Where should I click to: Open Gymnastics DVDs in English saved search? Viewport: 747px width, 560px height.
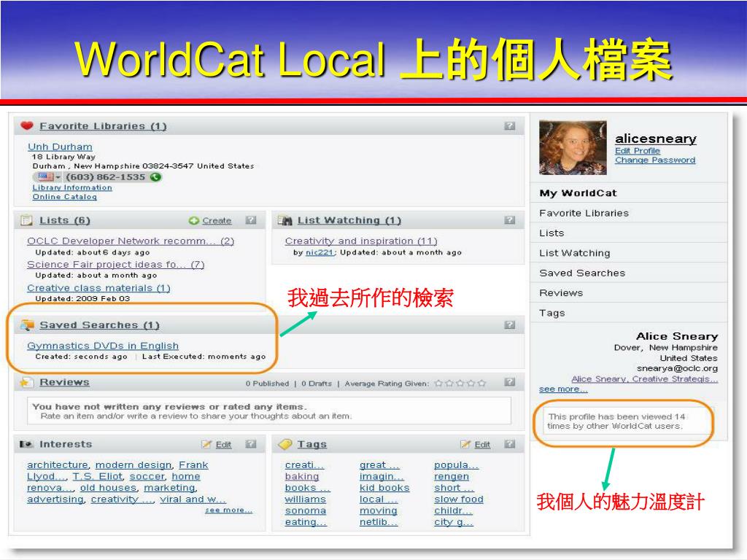102,346
